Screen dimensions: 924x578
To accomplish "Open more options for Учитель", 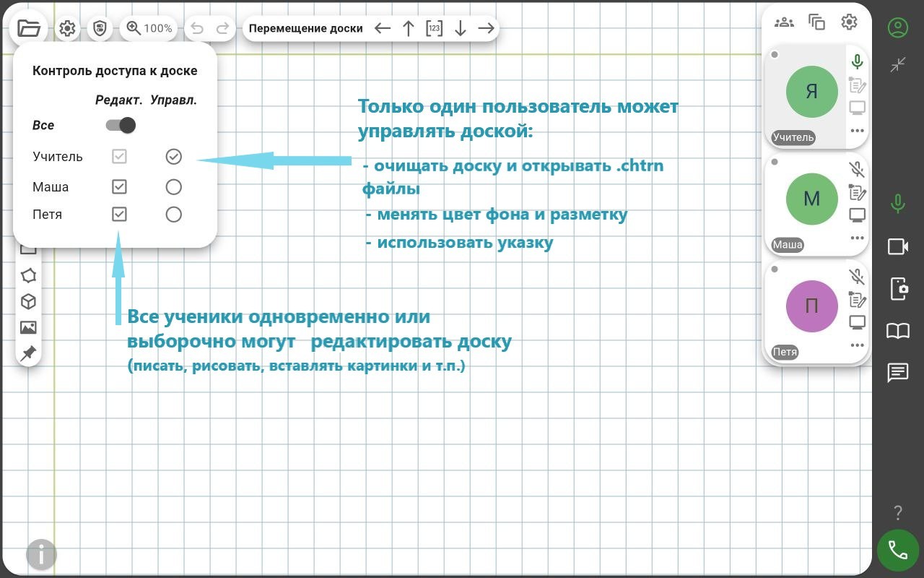I will click(x=857, y=131).
